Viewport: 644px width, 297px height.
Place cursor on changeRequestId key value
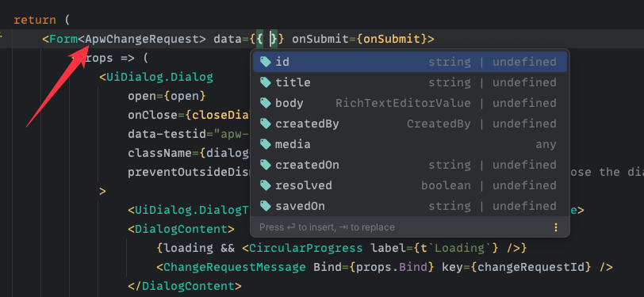coord(531,268)
